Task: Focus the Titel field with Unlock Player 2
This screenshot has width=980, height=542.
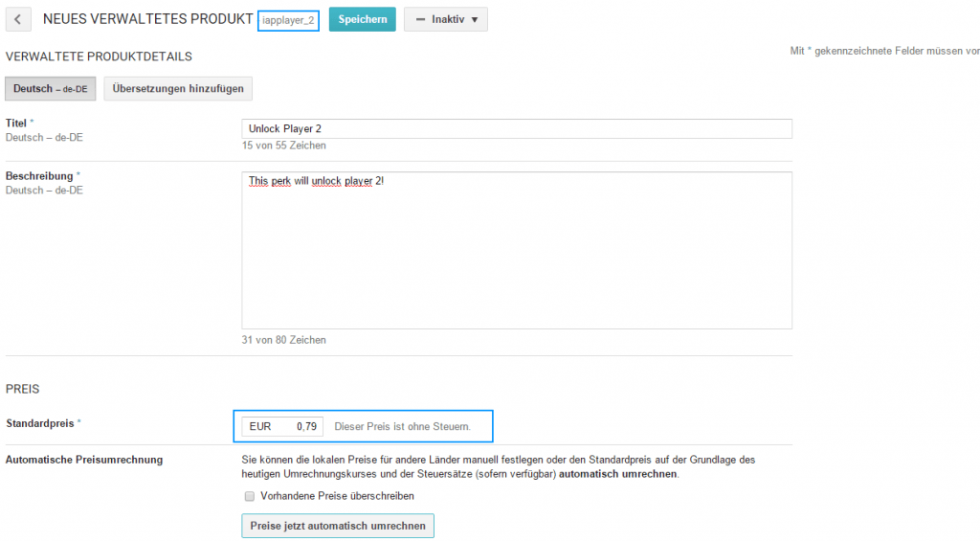Action: click(517, 128)
